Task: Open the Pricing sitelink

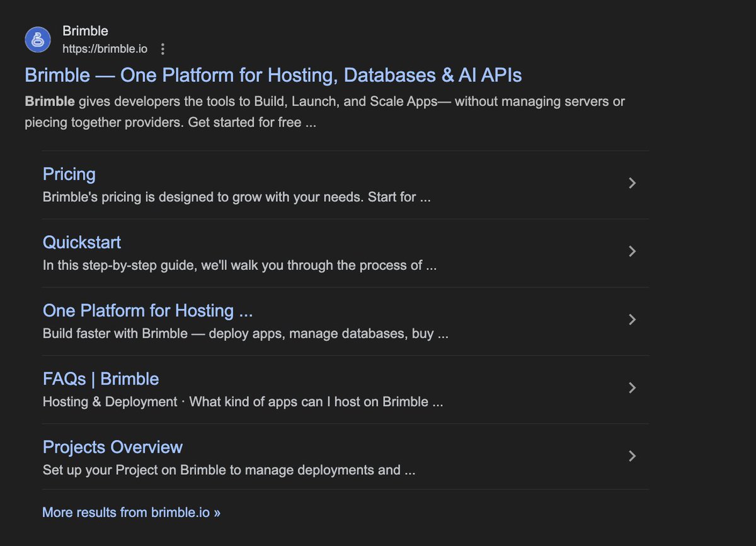Action: tap(69, 175)
